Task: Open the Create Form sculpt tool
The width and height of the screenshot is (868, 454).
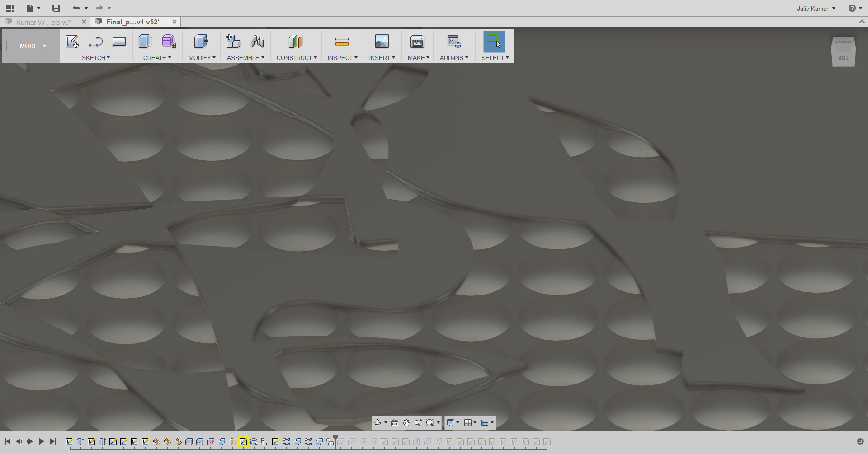Action: click(x=169, y=42)
